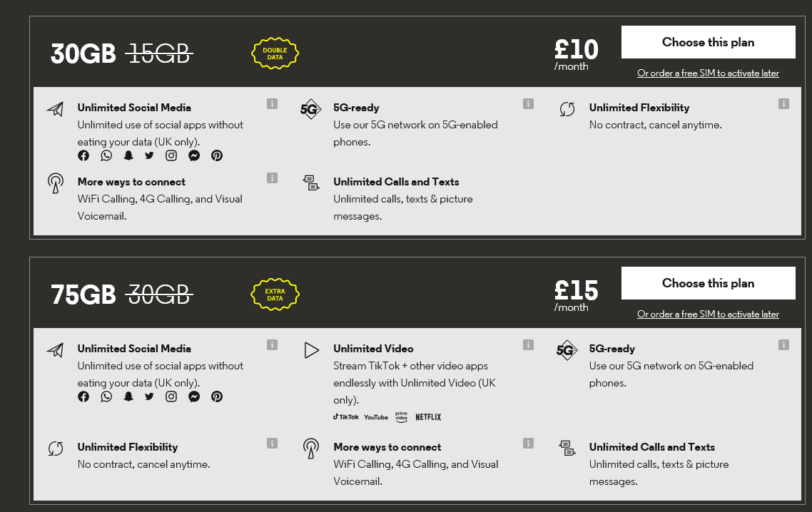Click info icon for Unlimited Flexibility in £15 plan
Screen dimensions: 812x512
(272, 443)
